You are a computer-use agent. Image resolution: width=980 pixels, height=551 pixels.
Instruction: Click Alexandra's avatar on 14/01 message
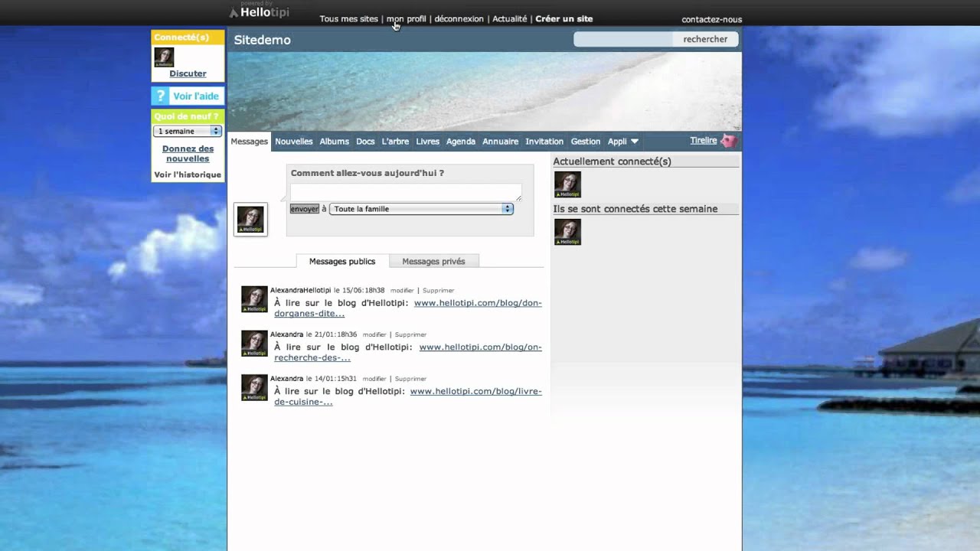(254, 387)
